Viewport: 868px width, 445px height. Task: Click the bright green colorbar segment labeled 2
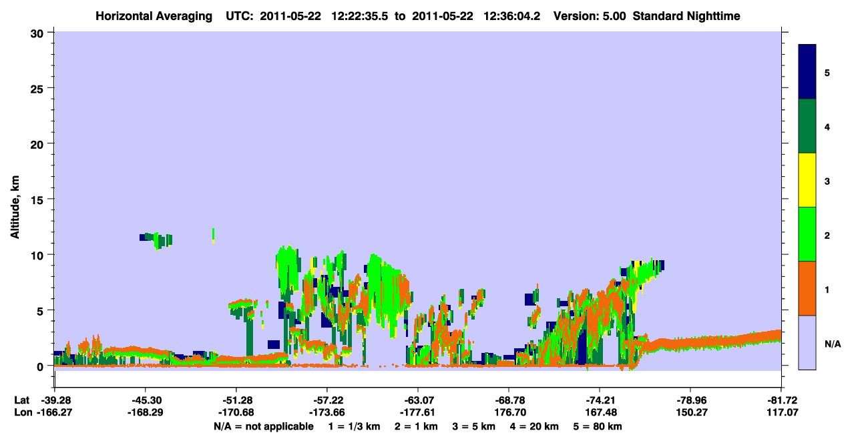(807, 234)
